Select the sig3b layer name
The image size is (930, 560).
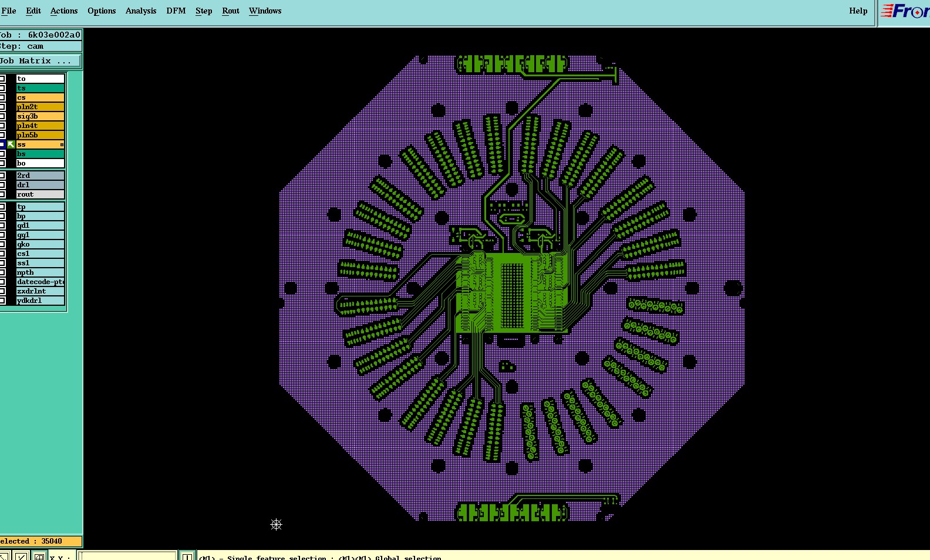tap(41, 116)
